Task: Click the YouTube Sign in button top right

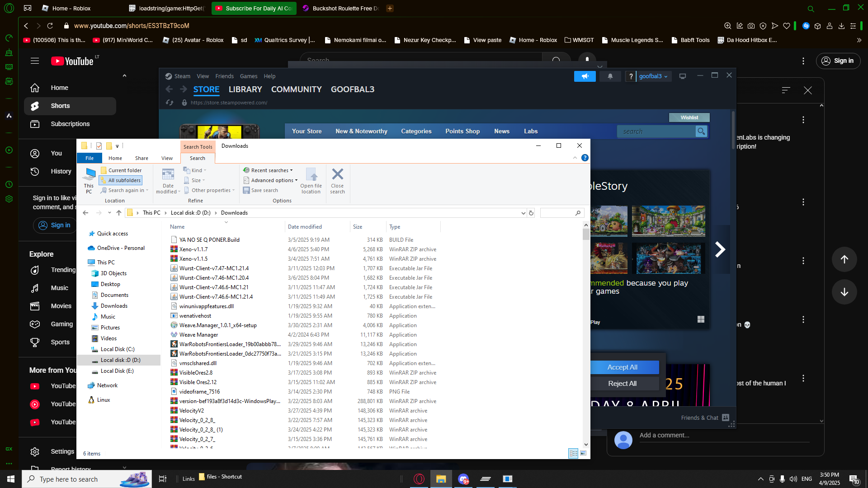Action: pyautogui.click(x=838, y=61)
